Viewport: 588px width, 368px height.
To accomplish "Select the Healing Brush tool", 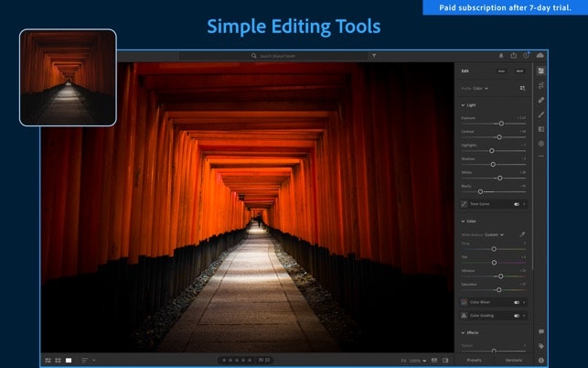I will pos(540,100).
